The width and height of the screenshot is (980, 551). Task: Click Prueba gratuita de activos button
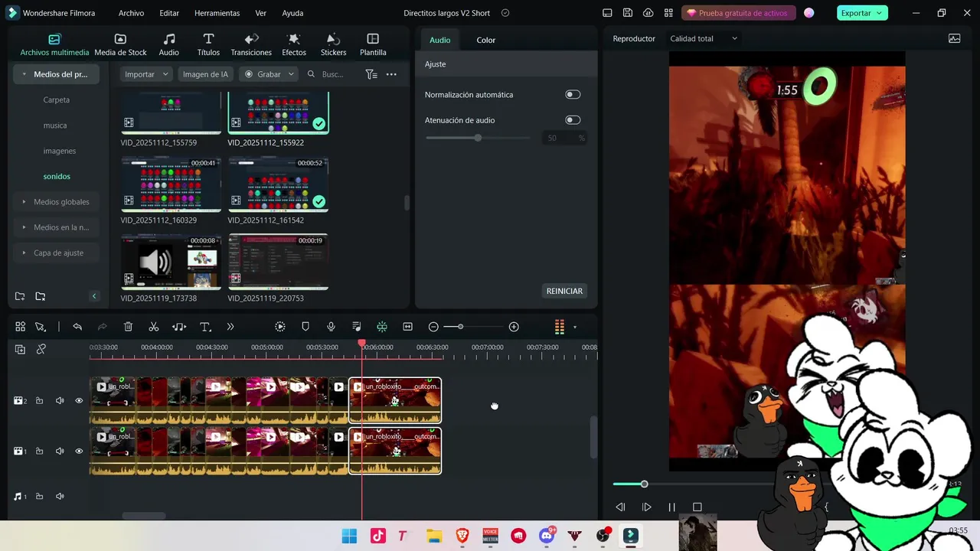click(x=738, y=13)
